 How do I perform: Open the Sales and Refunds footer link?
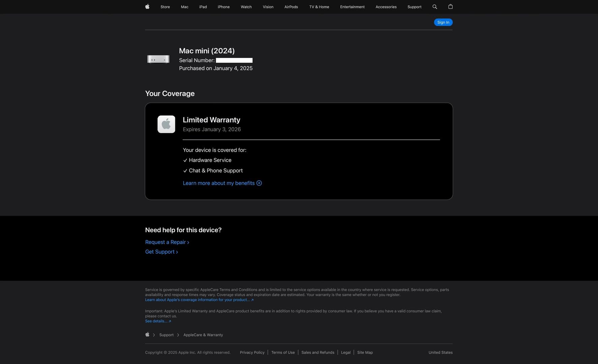(x=318, y=352)
